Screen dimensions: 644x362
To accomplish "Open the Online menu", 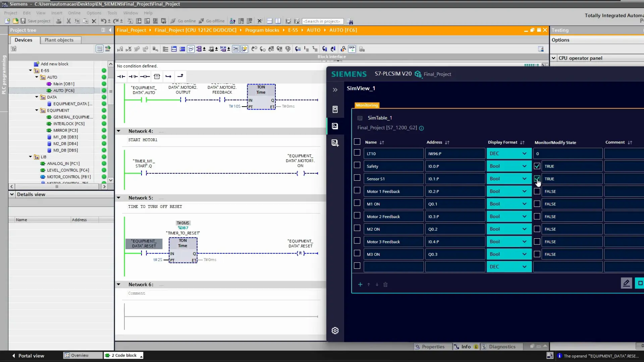I will click(74, 13).
